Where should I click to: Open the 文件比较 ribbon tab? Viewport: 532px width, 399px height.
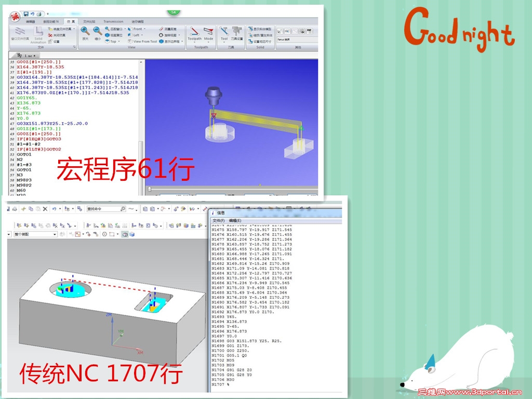[89, 21]
